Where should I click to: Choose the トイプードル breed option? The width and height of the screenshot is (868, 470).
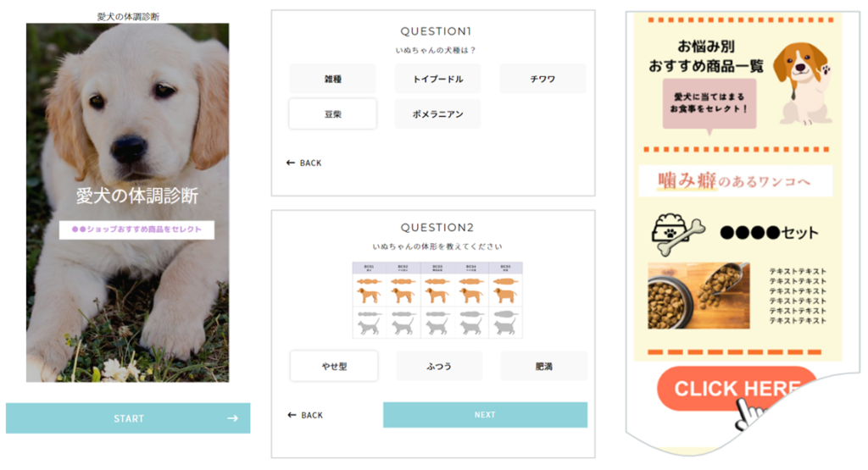click(x=438, y=79)
